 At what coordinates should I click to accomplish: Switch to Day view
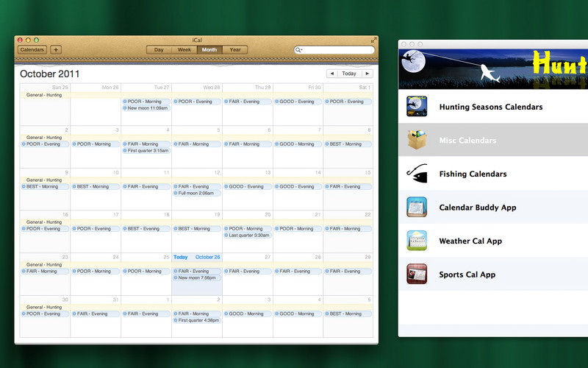point(159,50)
